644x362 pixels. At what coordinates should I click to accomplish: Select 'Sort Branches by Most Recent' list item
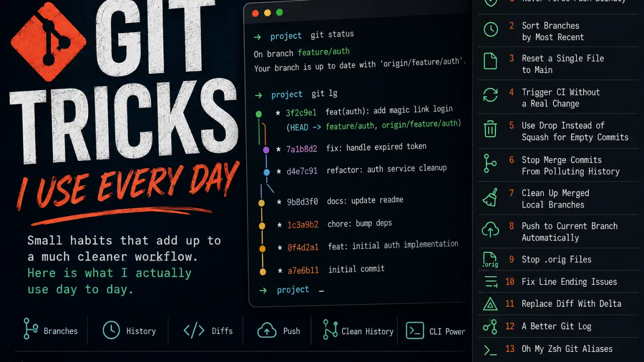pos(552,31)
